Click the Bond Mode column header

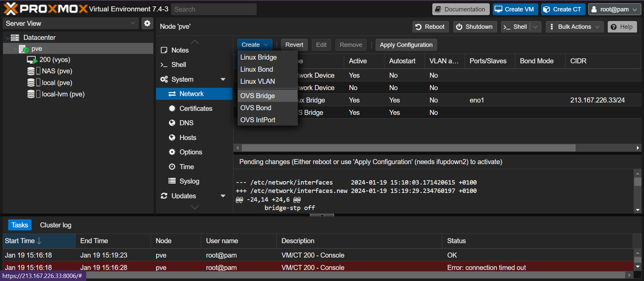pos(540,61)
